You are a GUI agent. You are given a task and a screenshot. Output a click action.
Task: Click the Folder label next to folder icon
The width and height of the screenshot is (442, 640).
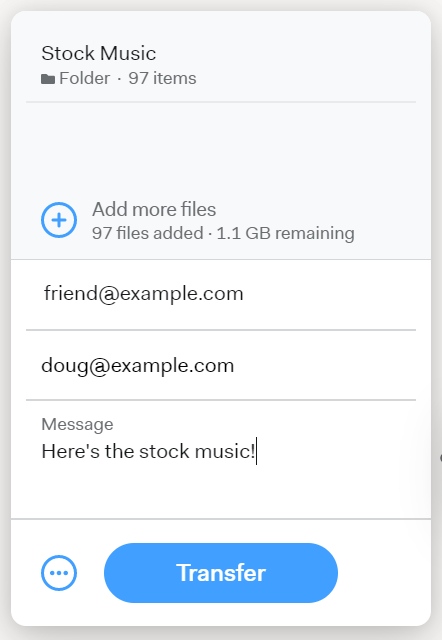tap(84, 78)
